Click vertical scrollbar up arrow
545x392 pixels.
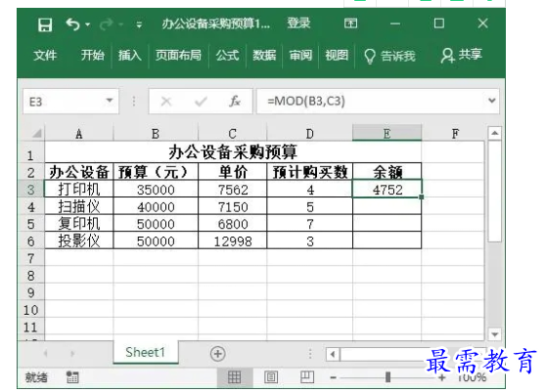(x=494, y=133)
